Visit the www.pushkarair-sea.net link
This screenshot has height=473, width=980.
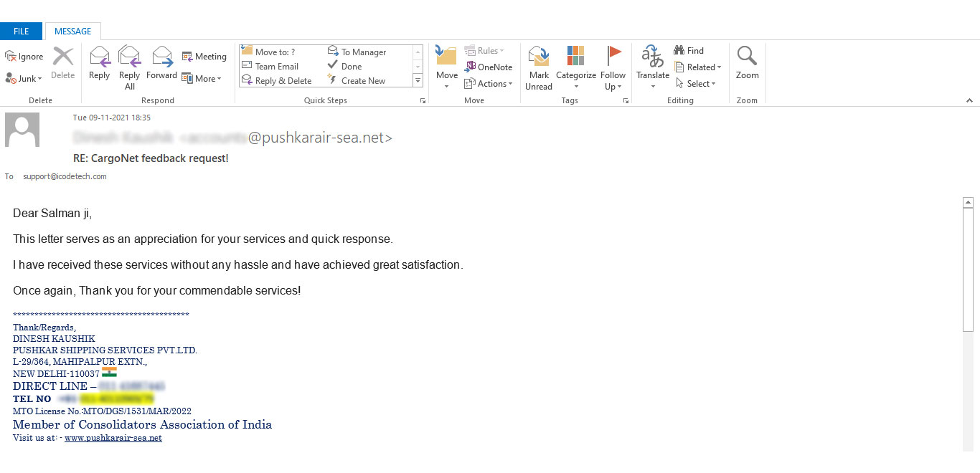pos(113,437)
